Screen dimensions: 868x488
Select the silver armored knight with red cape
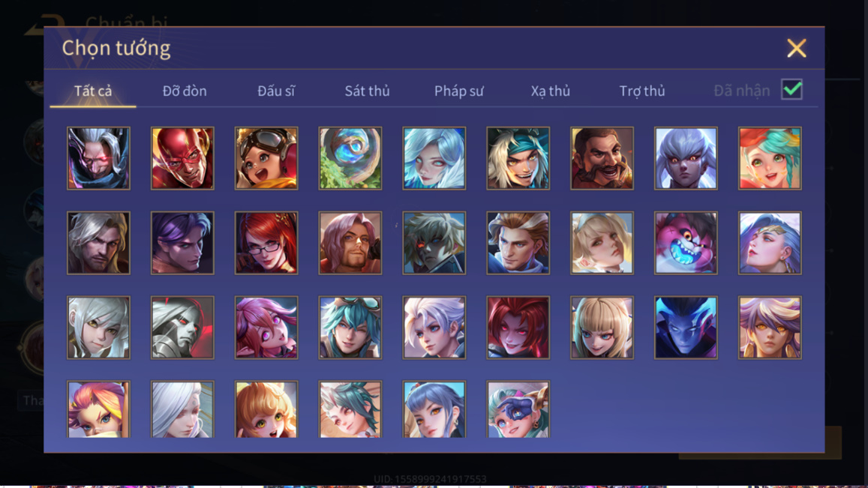182,328
